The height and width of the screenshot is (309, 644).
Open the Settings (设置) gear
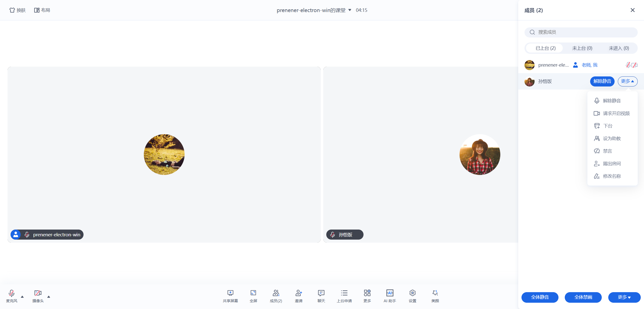[413, 296]
